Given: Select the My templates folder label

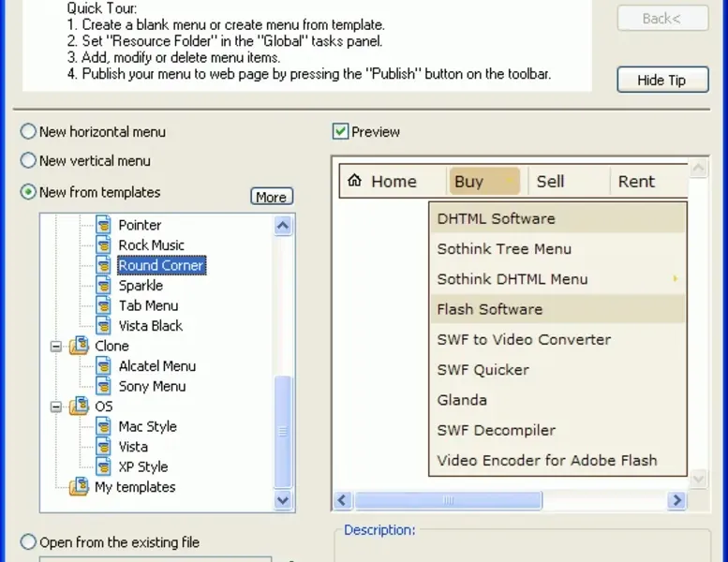Looking at the screenshot, I should coord(135,487).
